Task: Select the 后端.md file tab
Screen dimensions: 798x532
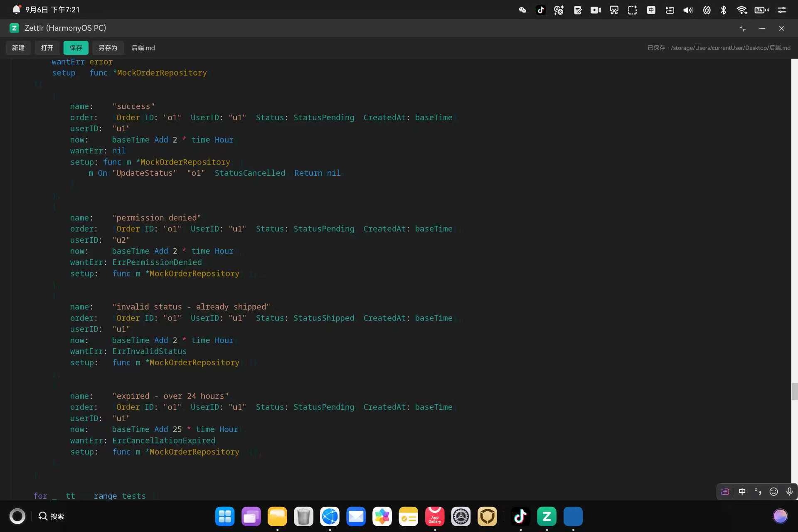Action: click(143, 48)
